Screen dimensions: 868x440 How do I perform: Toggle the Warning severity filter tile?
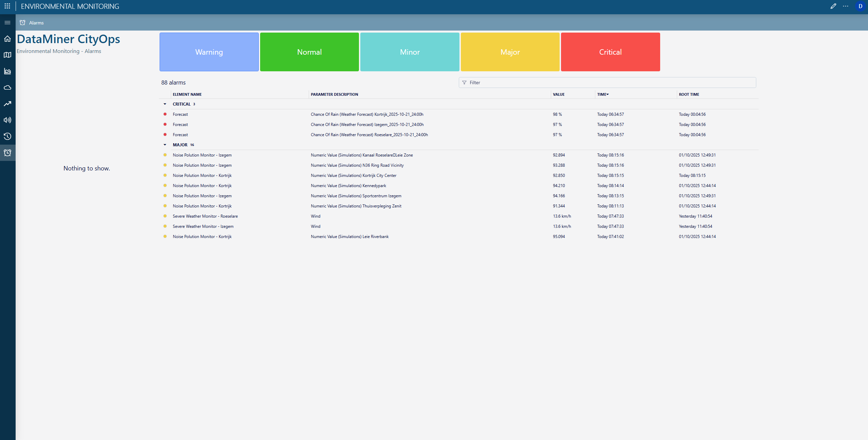209,52
